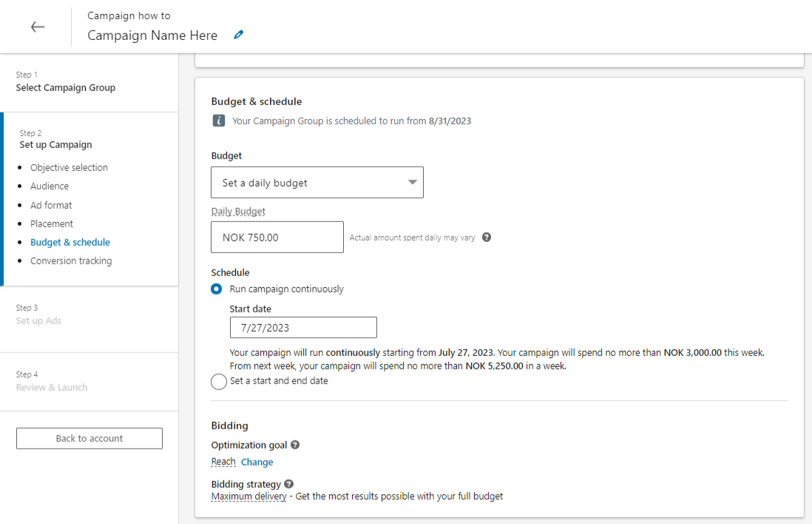The height and width of the screenshot is (524, 812).
Task: Click the Start date input field
Action: 303,327
